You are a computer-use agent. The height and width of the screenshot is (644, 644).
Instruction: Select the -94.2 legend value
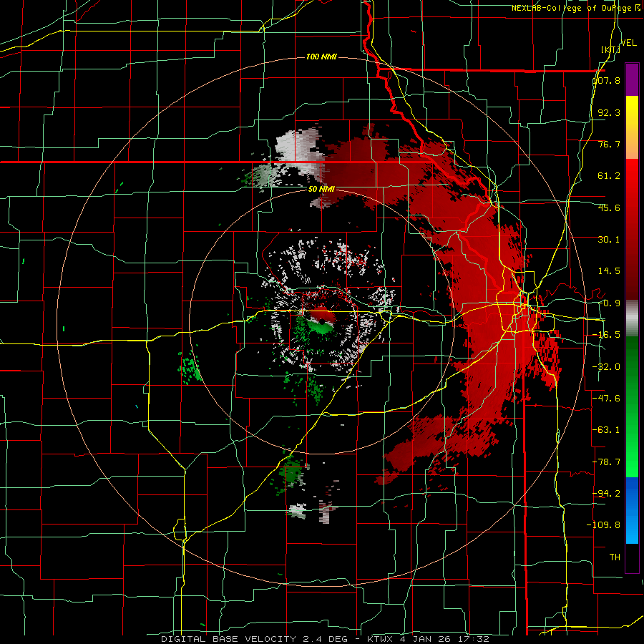click(x=607, y=493)
